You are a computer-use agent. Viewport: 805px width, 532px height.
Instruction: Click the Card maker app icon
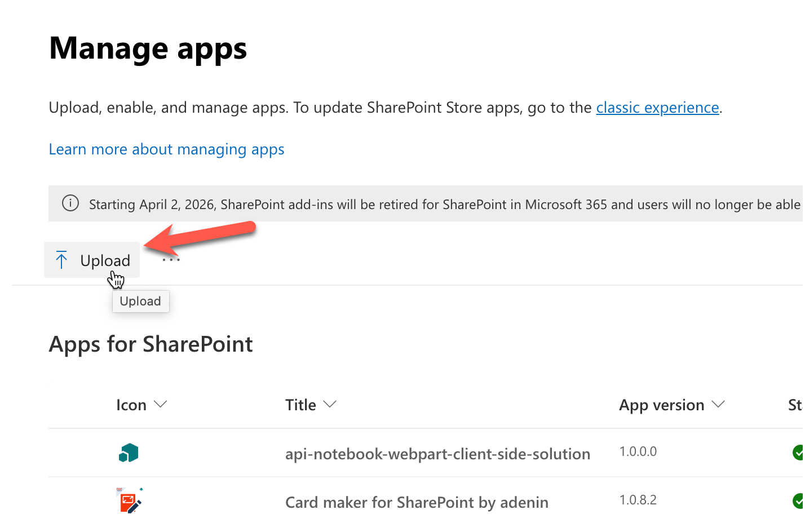pyautogui.click(x=129, y=501)
